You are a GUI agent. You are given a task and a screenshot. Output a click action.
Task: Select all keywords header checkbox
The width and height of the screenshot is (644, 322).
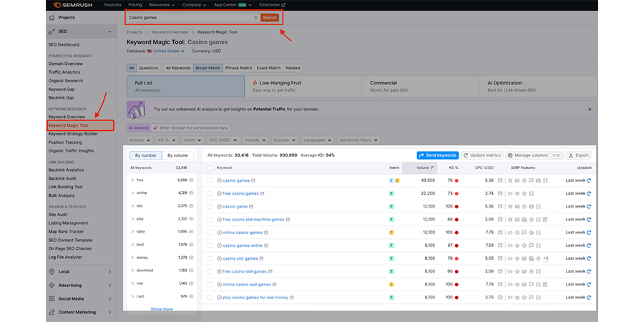[x=210, y=168]
